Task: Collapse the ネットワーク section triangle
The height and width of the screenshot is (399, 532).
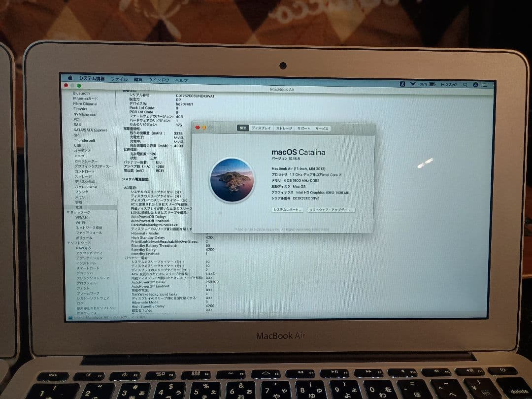Action: point(68,212)
